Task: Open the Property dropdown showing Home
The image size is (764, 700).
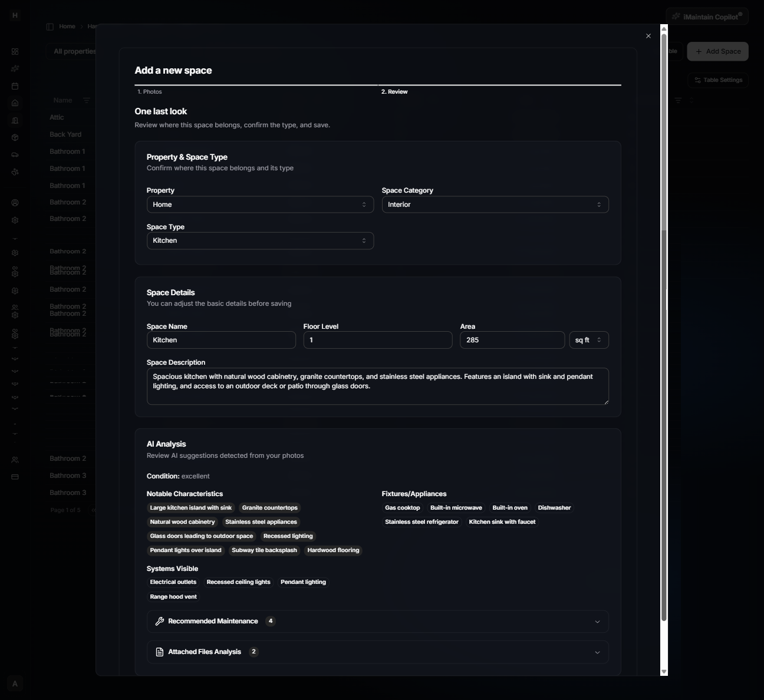Action: [x=259, y=204]
